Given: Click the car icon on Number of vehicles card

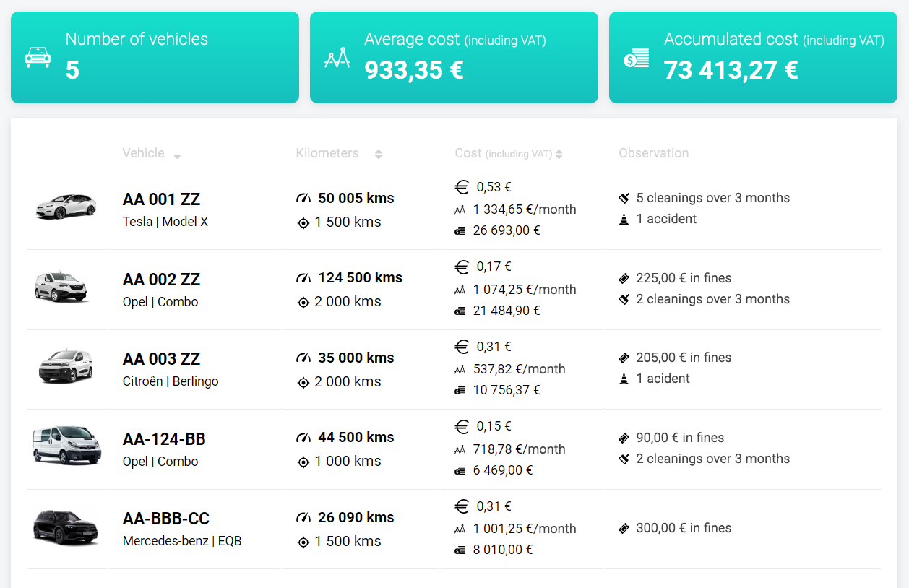Looking at the screenshot, I should pos(38,56).
